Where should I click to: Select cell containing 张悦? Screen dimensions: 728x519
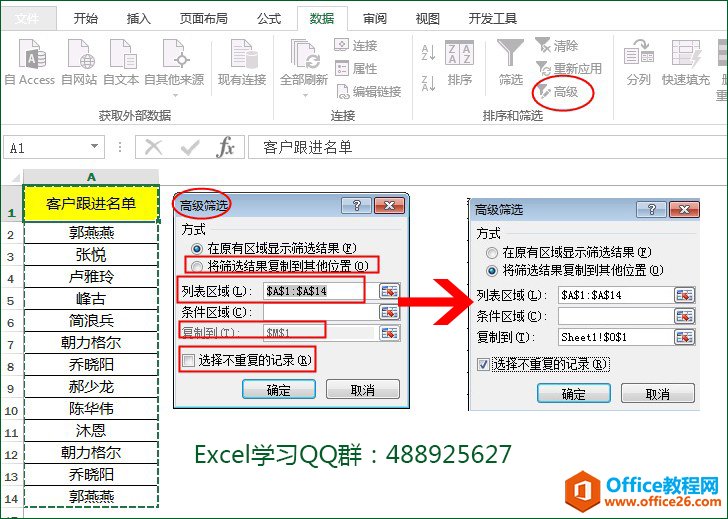click(91, 254)
